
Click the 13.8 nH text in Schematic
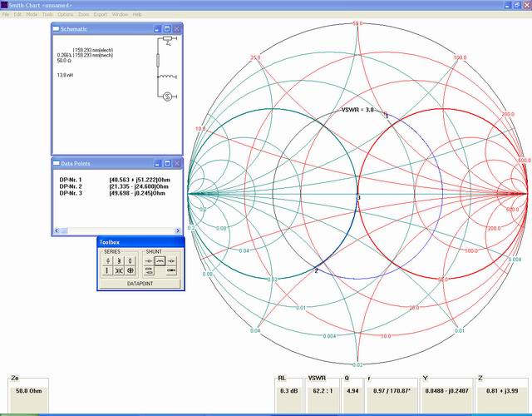click(x=65, y=75)
